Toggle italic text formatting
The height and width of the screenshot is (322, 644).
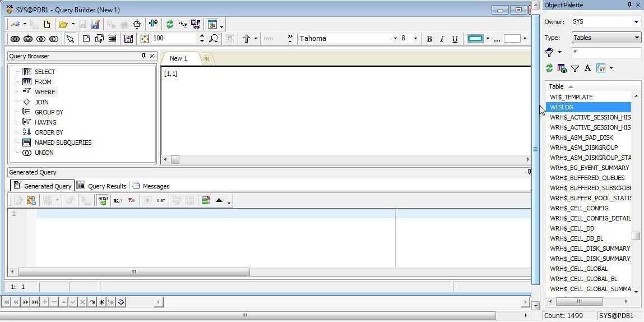pos(442,39)
